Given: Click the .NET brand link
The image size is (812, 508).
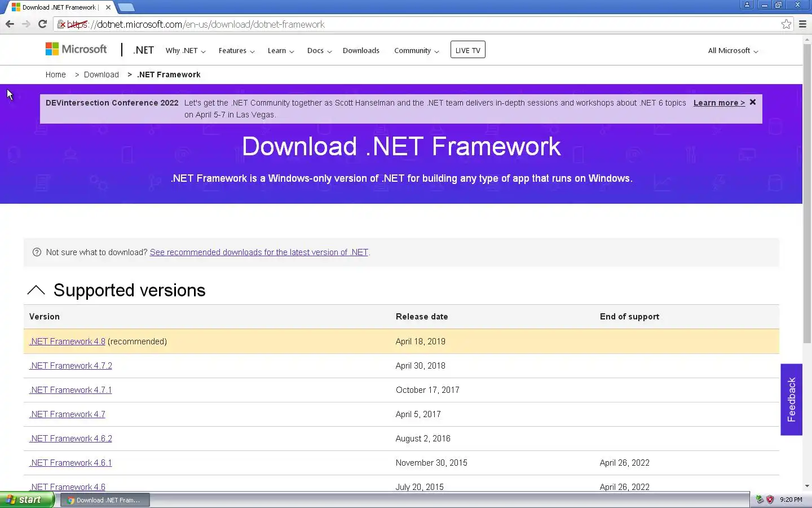Looking at the screenshot, I should click(143, 50).
